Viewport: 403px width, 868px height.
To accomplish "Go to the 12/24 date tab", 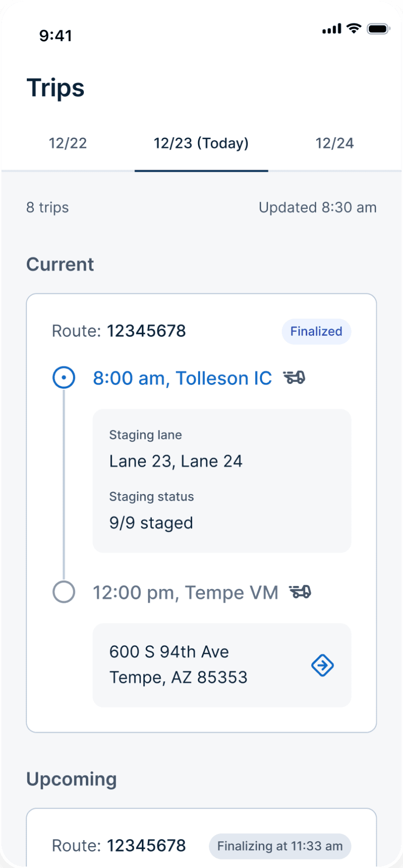I will (x=335, y=144).
